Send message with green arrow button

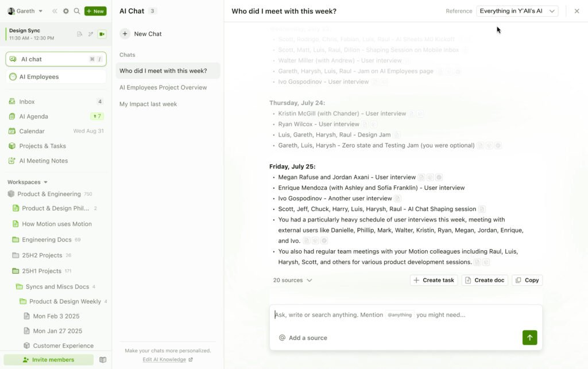tap(529, 337)
